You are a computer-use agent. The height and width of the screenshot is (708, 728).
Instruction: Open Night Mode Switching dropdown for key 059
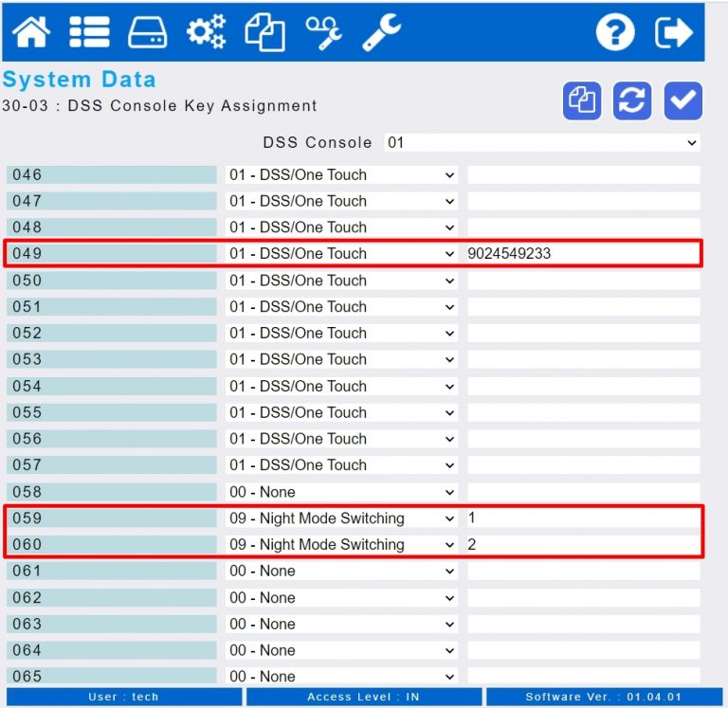[341, 518]
